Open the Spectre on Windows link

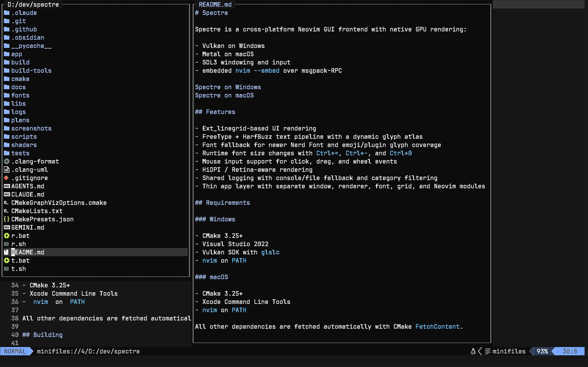[x=228, y=87]
